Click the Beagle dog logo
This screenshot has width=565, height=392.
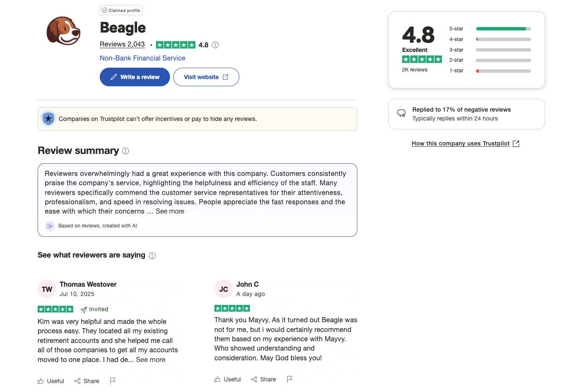click(x=63, y=31)
